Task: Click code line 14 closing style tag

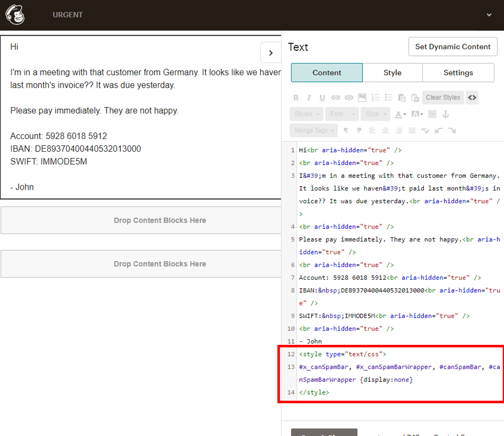Action: coord(314,392)
